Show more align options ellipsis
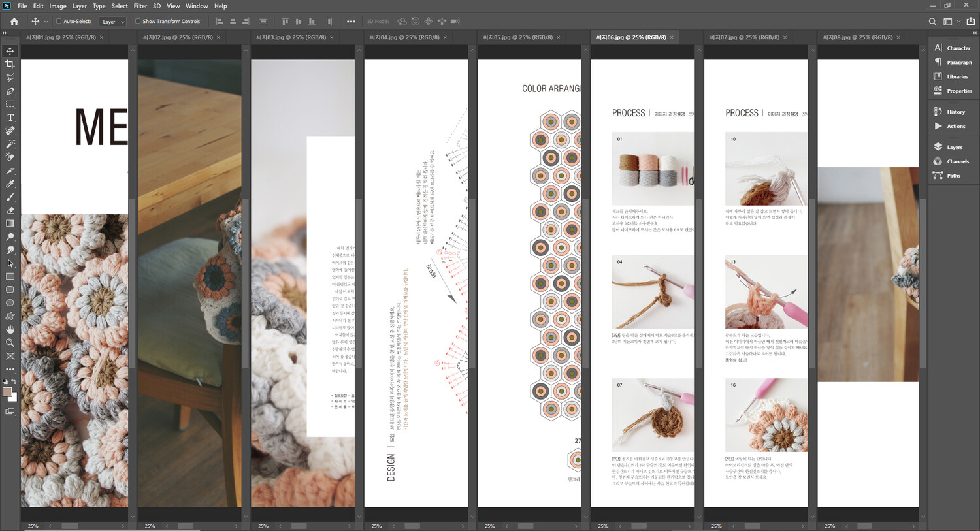This screenshot has height=531, width=980. click(x=351, y=22)
